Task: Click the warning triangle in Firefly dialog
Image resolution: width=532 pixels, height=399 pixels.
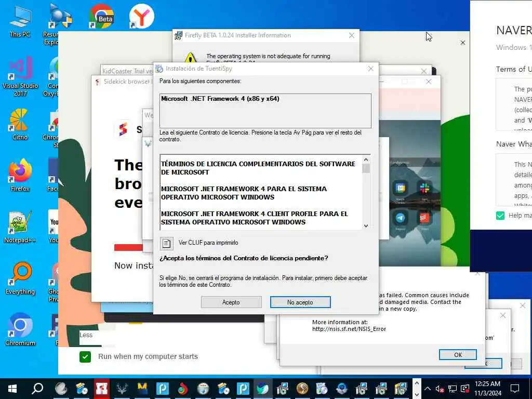Action: tap(191, 57)
